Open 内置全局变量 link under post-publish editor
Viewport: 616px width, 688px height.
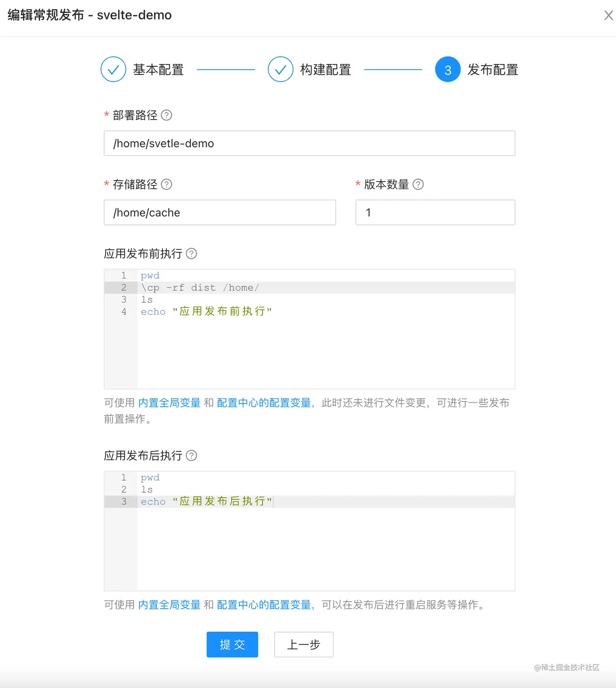click(169, 605)
